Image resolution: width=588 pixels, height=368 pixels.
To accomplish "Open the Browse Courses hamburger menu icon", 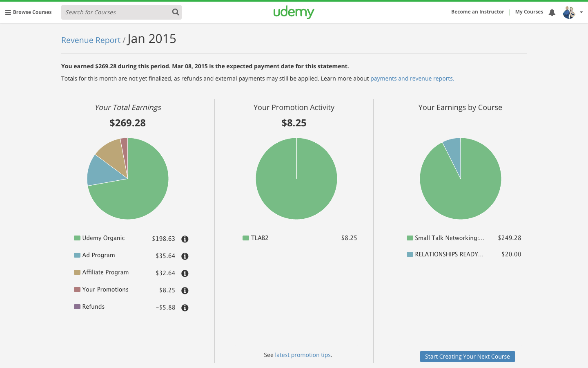I will tap(8, 12).
